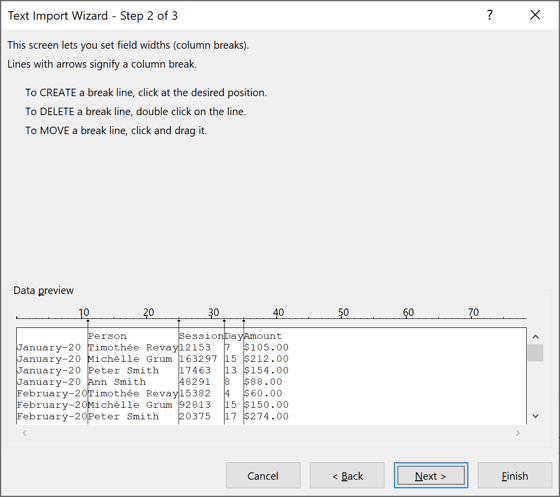Screen dimensions: 560x497
Task: Open help with the question mark icon
Action: 490,15
